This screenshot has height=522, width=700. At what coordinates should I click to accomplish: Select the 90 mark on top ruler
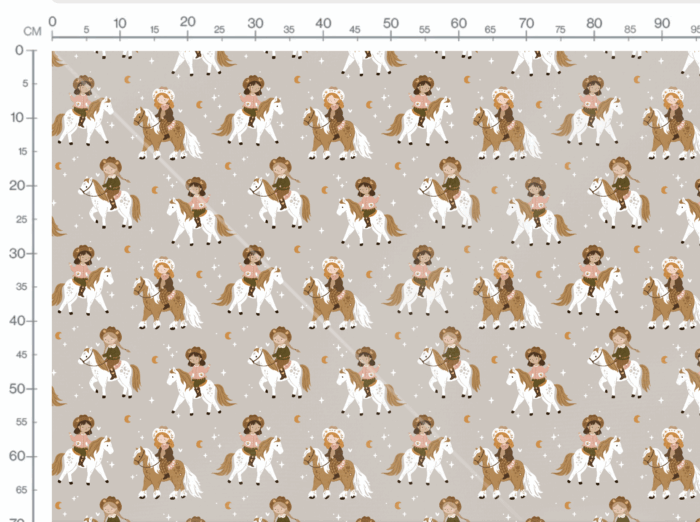point(662,23)
